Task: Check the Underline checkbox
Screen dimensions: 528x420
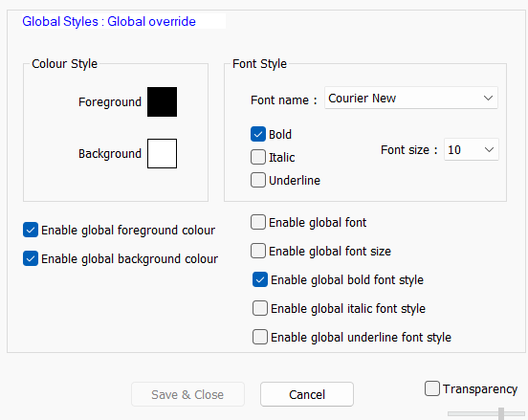Action: point(258,180)
